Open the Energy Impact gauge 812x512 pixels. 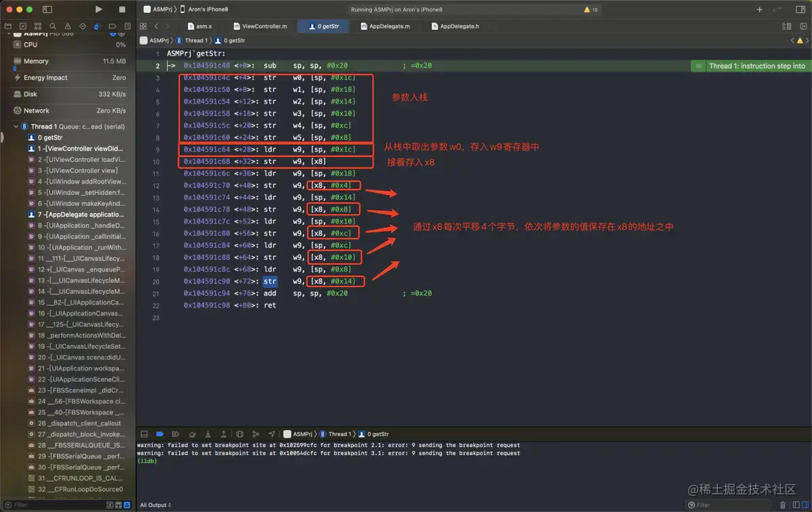70,77
